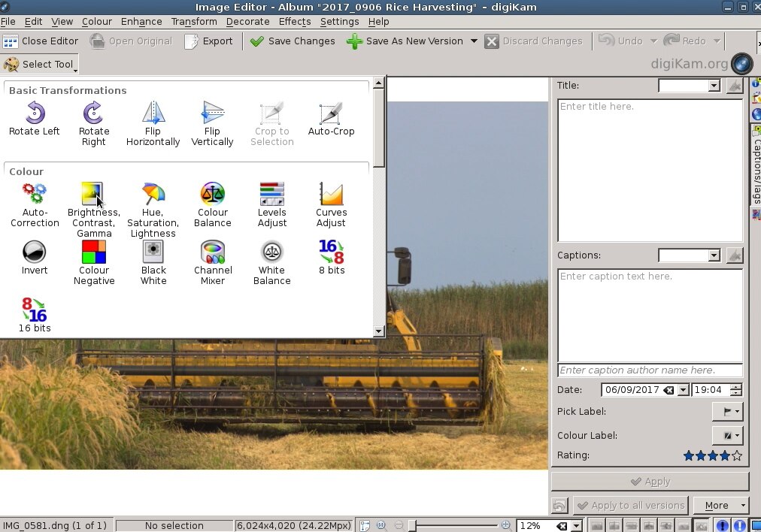The height and width of the screenshot is (532, 761).
Task: Expand the Title language dropdown
Action: [x=714, y=86]
